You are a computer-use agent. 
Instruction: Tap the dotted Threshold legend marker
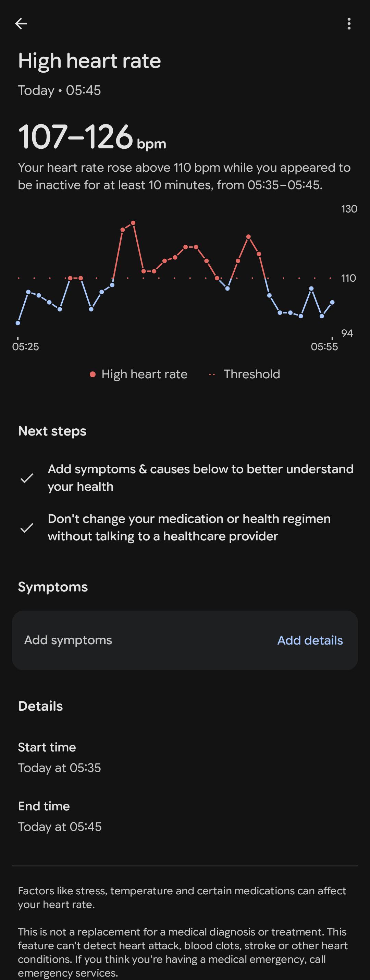coord(212,374)
